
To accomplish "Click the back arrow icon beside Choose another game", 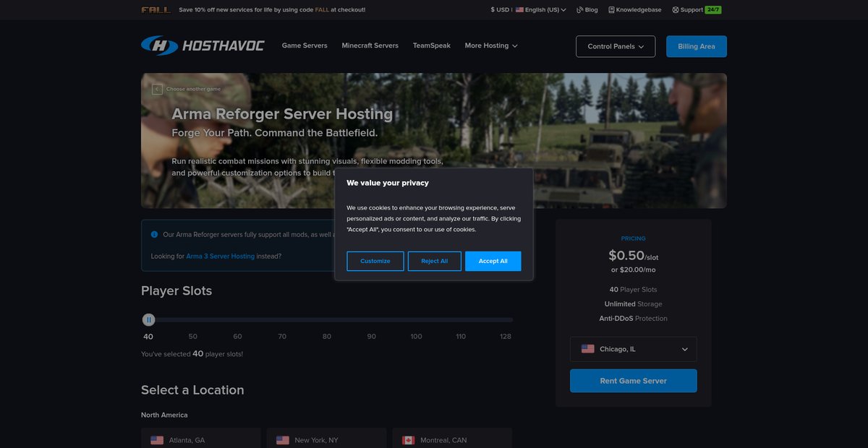I will tap(157, 89).
